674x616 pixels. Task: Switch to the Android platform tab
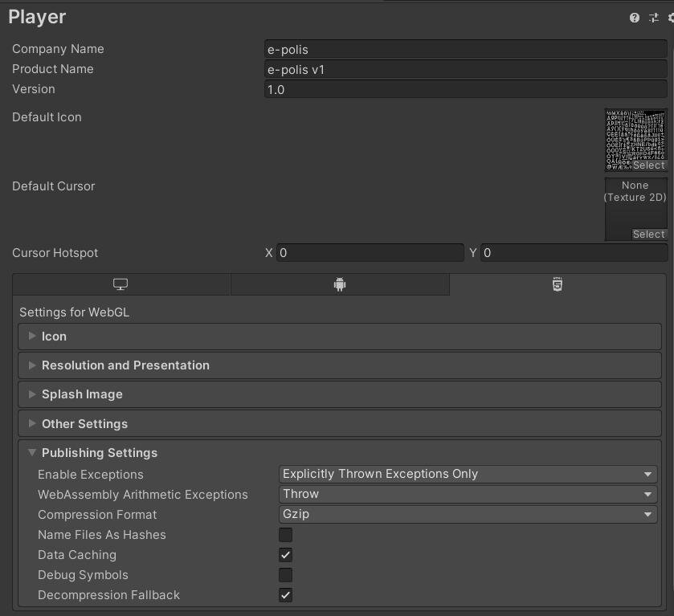(340, 284)
